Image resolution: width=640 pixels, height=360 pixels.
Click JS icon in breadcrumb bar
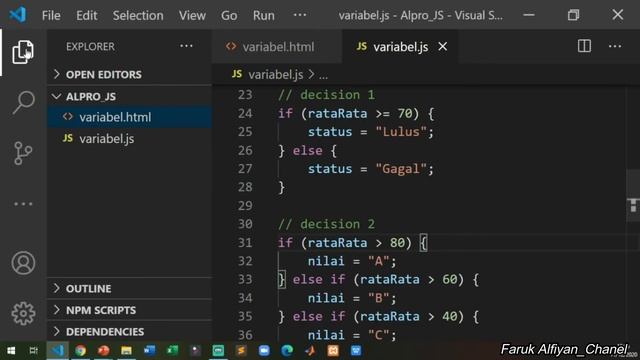(x=237, y=74)
